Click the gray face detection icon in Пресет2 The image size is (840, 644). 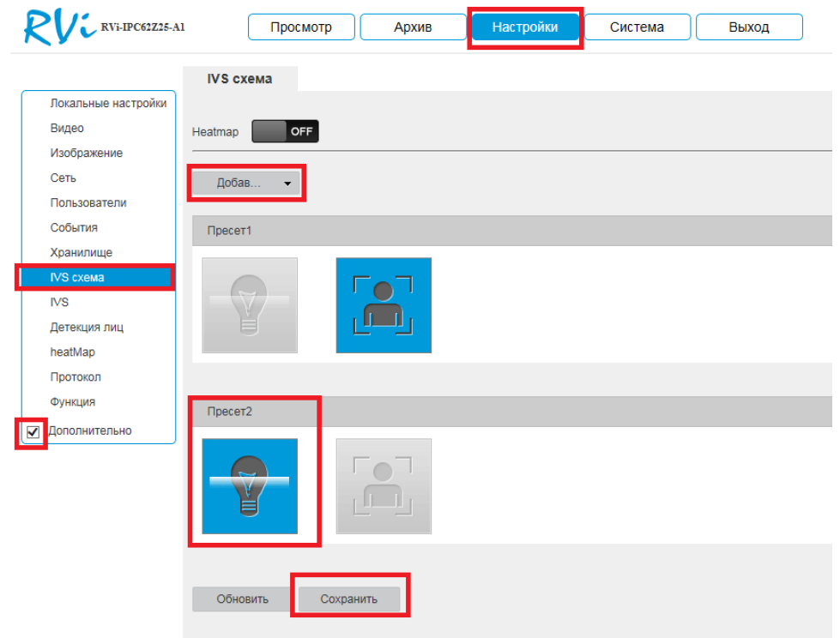(x=384, y=486)
